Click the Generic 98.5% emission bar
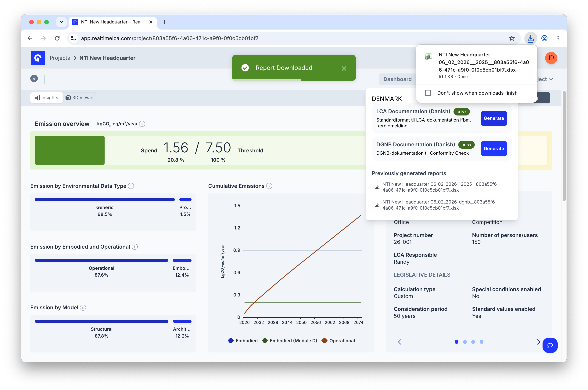588x390 pixels. click(105, 200)
